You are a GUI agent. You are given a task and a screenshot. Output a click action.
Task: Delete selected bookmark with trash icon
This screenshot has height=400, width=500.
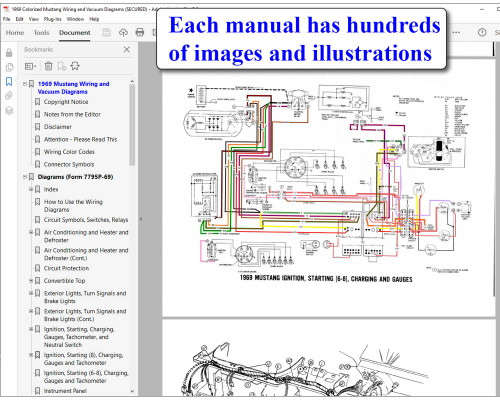pyautogui.click(x=49, y=66)
